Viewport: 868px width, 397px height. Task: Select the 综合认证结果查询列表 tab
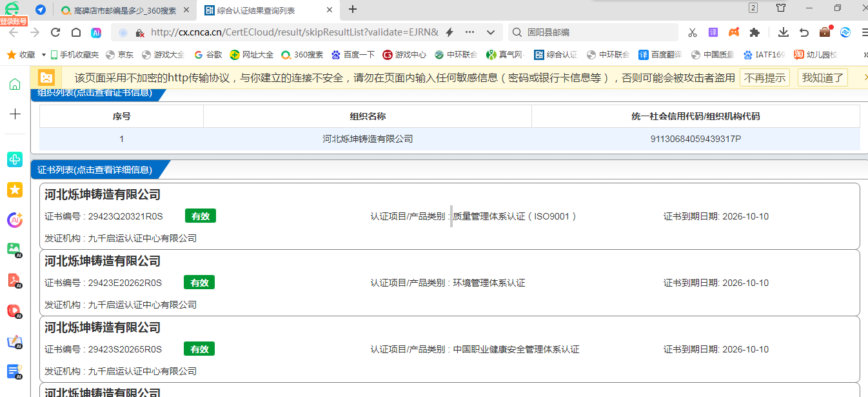click(x=268, y=10)
